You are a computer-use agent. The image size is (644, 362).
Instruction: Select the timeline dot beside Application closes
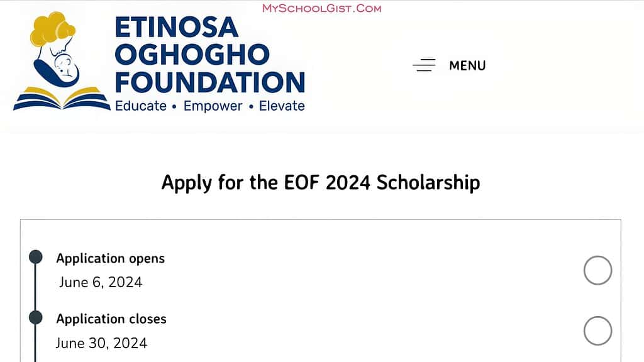[35, 317]
